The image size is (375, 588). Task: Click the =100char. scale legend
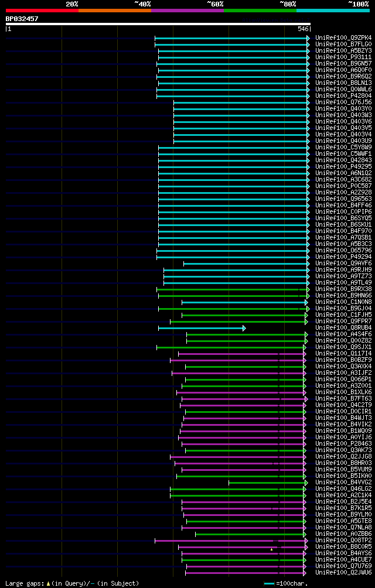(x=286, y=583)
